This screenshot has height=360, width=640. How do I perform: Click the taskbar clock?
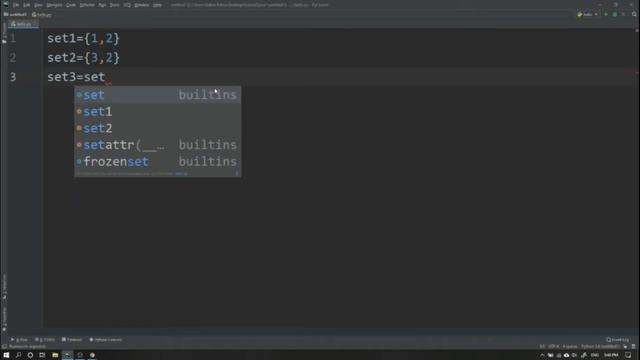coord(611,355)
